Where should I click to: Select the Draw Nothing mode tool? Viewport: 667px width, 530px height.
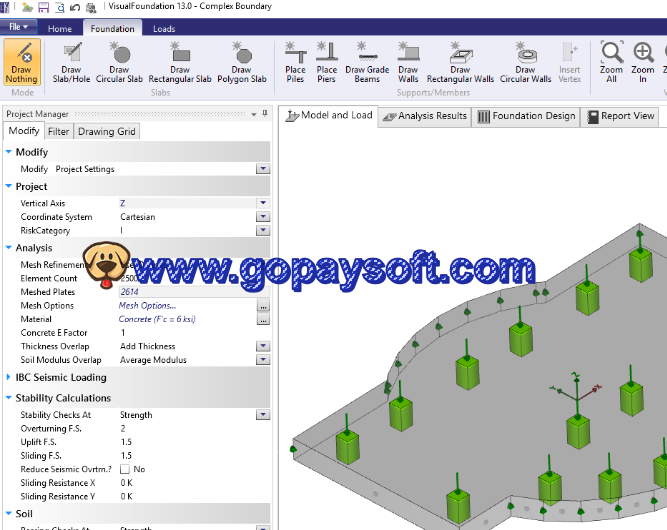coord(22,63)
